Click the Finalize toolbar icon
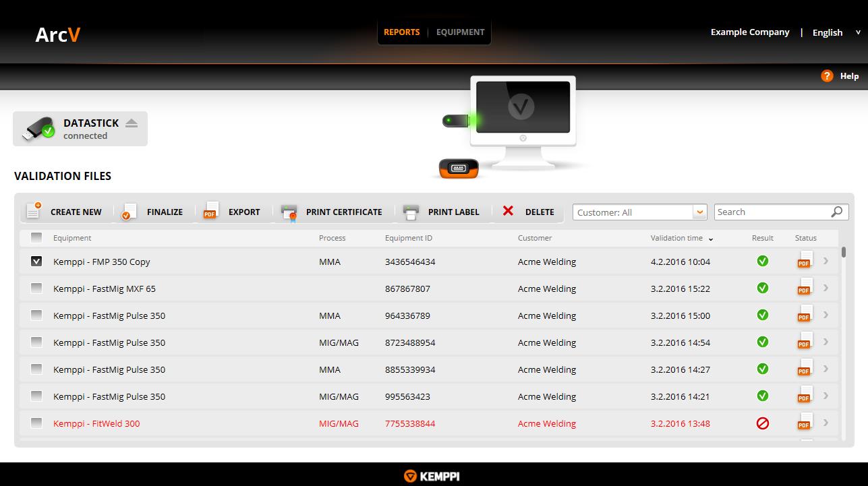 [x=129, y=212]
